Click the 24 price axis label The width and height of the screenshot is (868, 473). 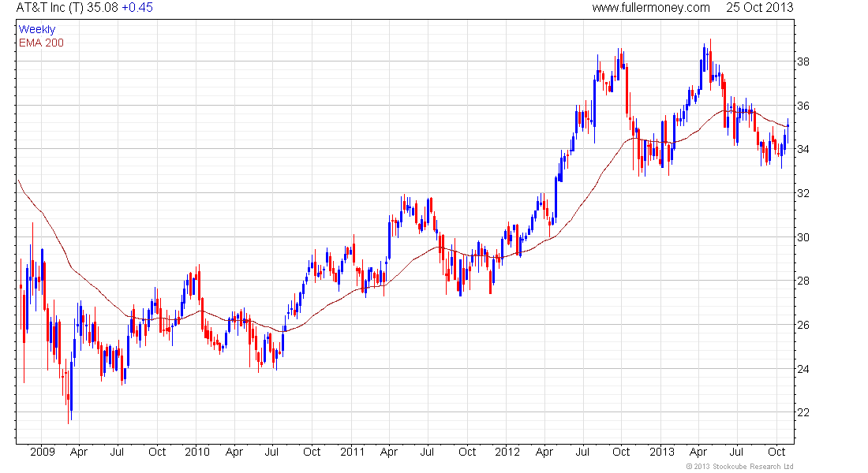pyautogui.click(x=803, y=369)
